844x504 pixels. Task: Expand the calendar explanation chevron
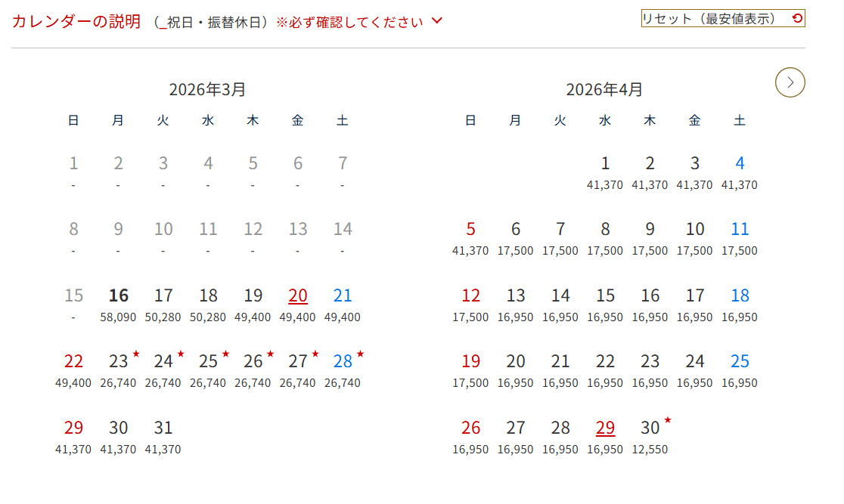[x=436, y=21]
